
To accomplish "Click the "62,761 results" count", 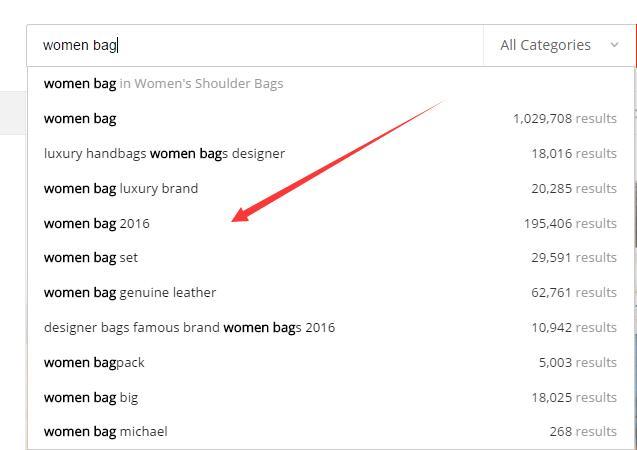I will click(x=573, y=292).
